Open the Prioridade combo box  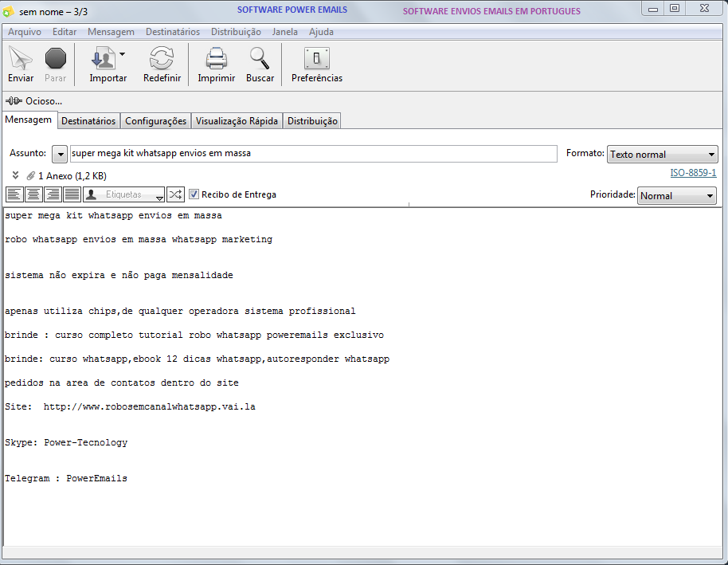[677, 195]
